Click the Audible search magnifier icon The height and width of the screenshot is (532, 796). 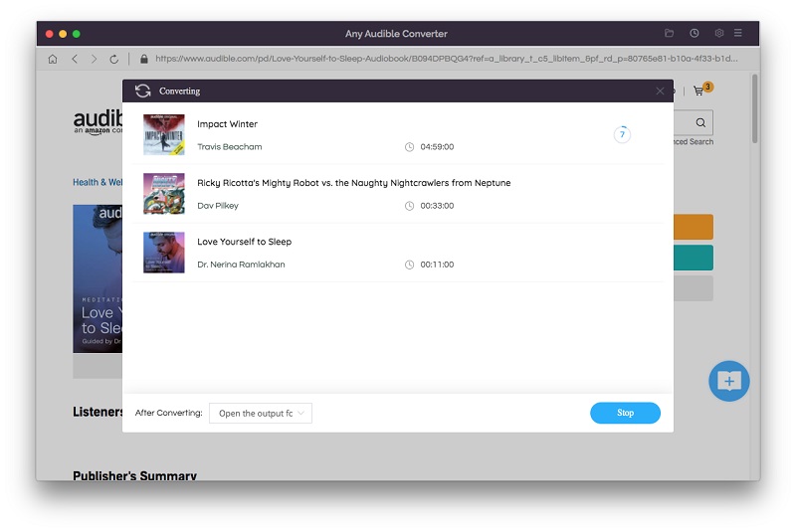coord(700,122)
